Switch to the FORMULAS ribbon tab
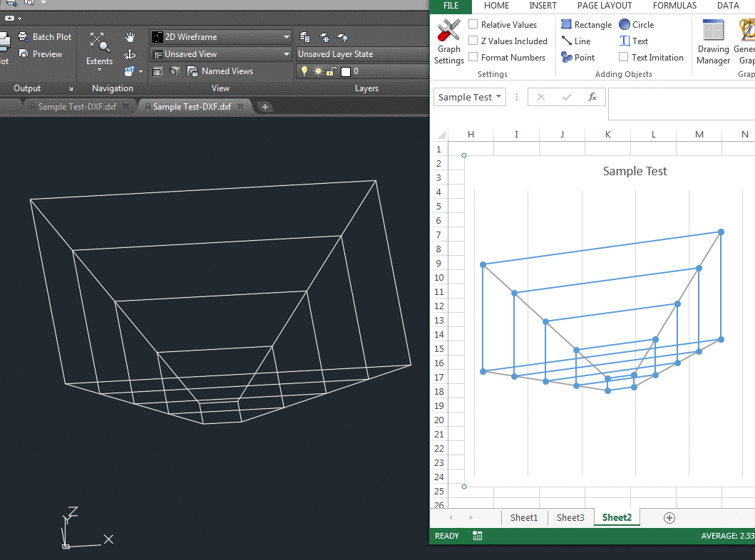 [674, 6]
